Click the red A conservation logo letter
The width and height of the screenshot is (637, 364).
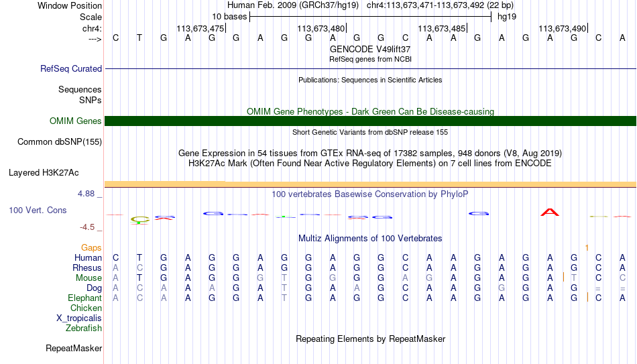coord(550,212)
